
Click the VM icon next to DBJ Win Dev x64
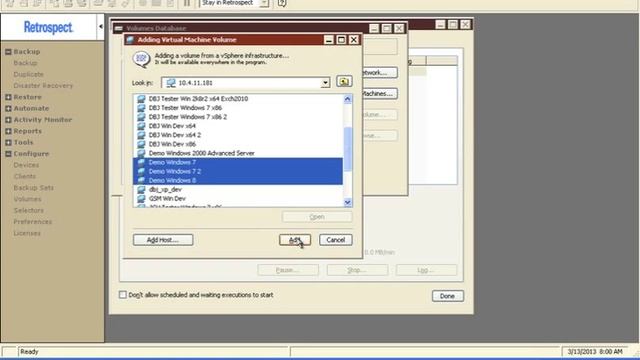[x=141, y=126]
